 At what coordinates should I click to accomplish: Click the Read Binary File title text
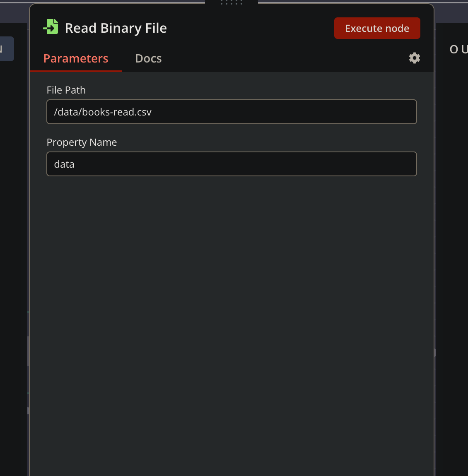(116, 28)
